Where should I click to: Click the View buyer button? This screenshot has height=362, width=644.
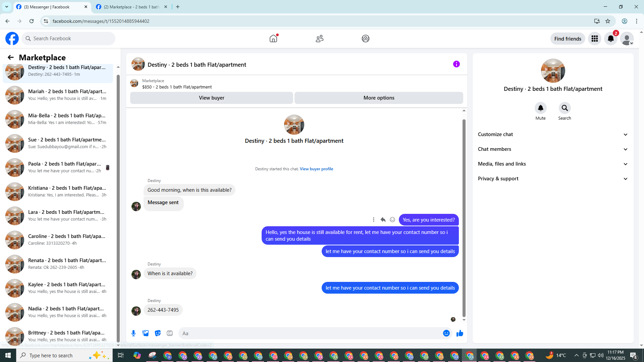(x=212, y=98)
